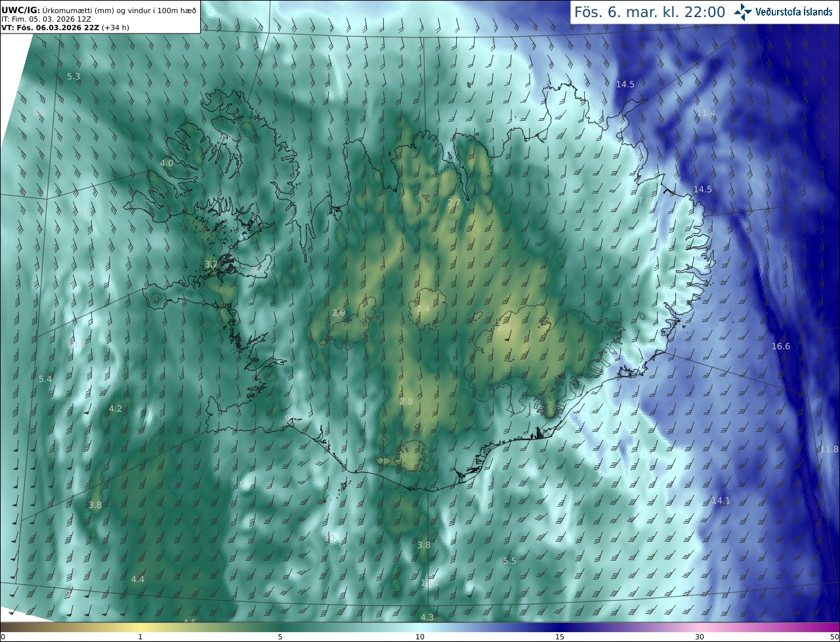Click the 4.3 value at the map's bottom edge
The image size is (840, 642).
pos(427,617)
